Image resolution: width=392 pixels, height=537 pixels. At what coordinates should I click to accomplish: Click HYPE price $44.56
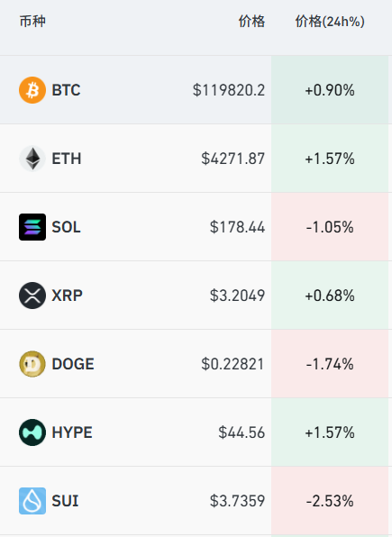tap(242, 432)
